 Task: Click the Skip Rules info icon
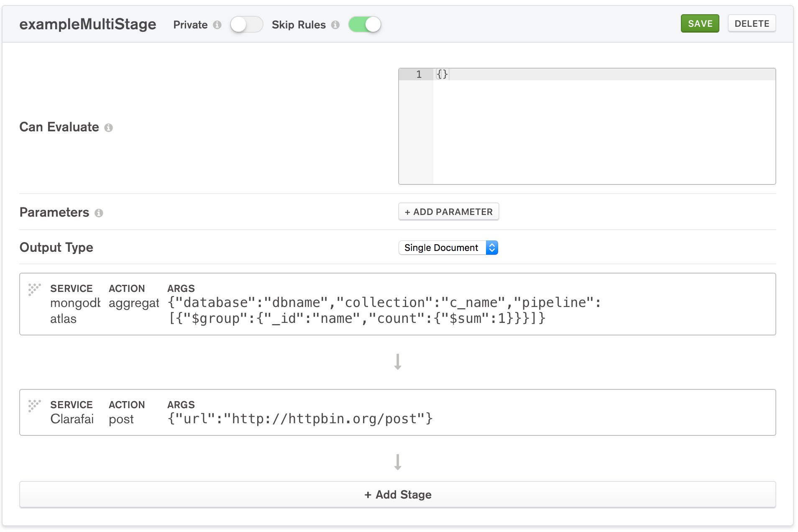pyautogui.click(x=335, y=25)
